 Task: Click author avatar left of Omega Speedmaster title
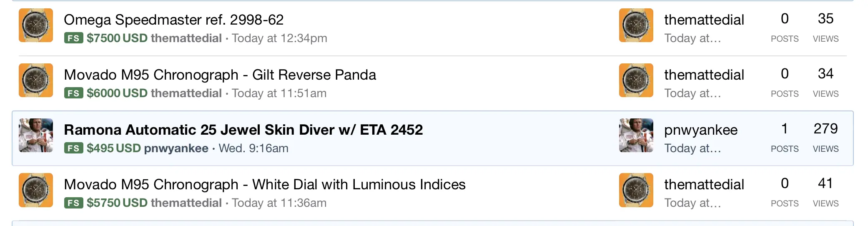coord(36,25)
